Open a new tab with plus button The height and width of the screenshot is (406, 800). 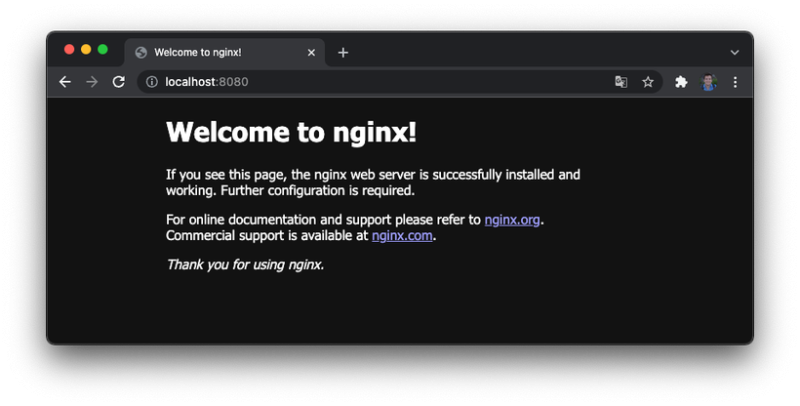(x=343, y=53)
